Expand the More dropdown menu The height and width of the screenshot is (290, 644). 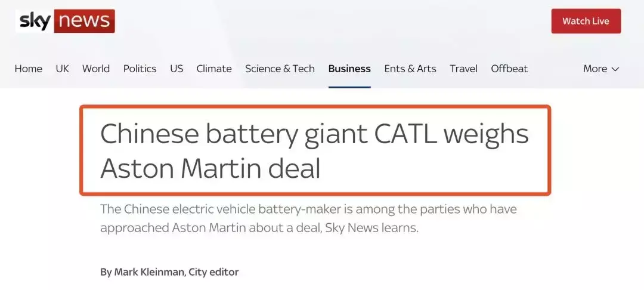click(601, 69)
